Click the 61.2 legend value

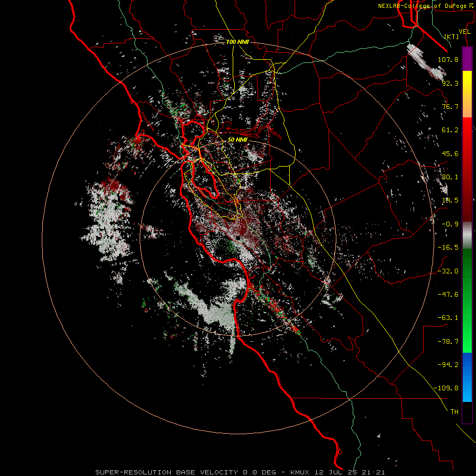coord(450,130)
